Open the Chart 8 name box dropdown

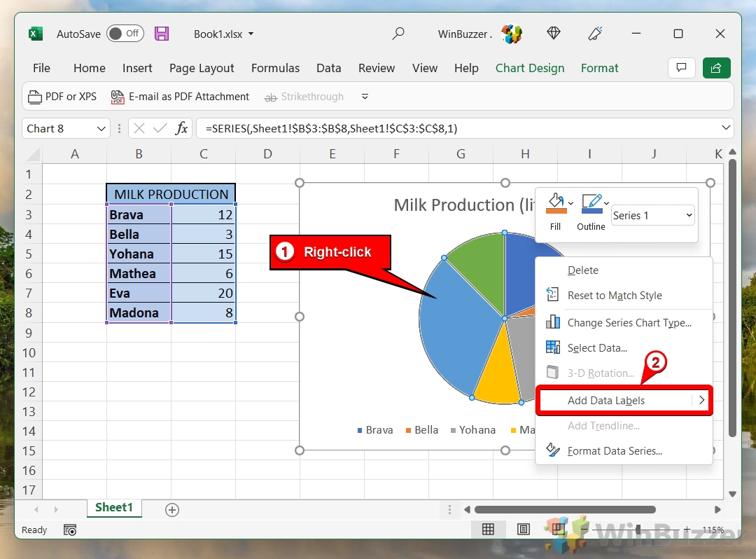pyautogui.click(x=100, y=128)
